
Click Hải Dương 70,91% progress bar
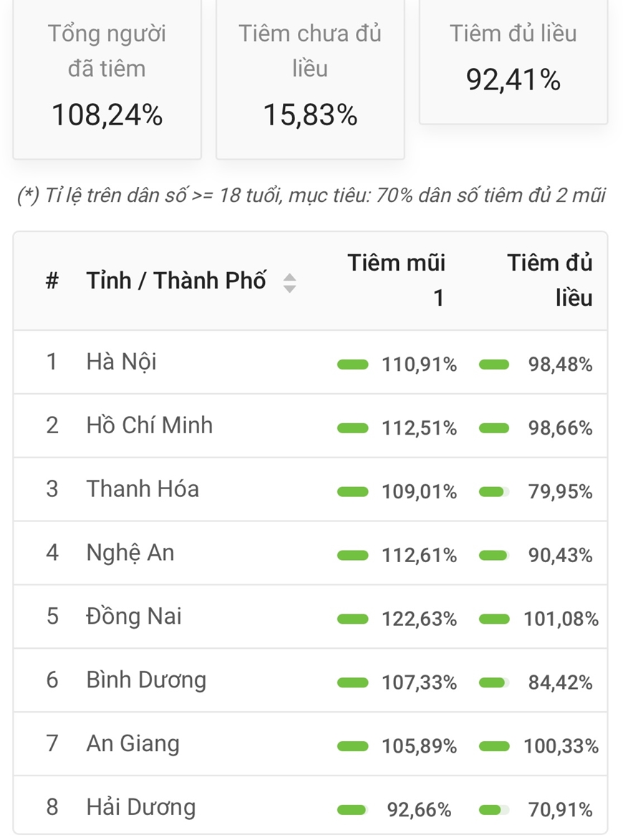coord(494,810)
